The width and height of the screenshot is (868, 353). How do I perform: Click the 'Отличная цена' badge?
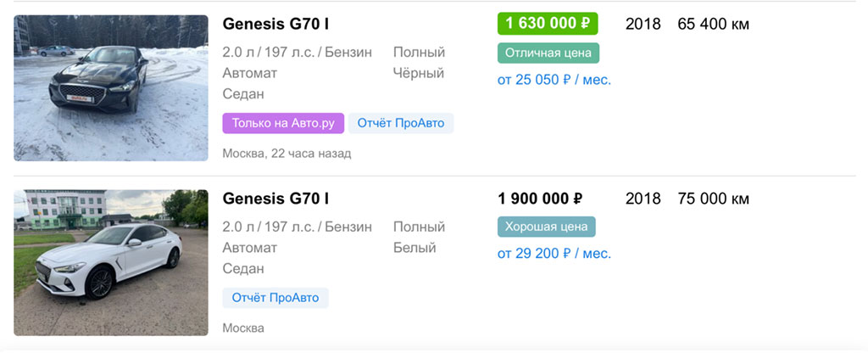[x=548, y=53]
